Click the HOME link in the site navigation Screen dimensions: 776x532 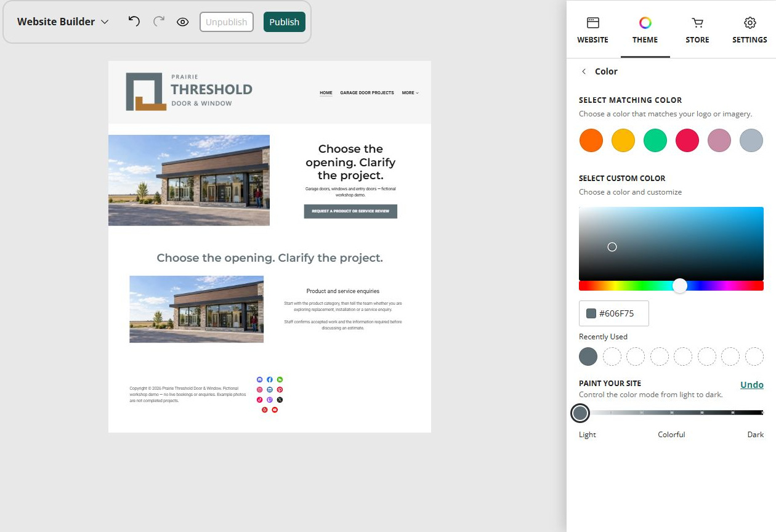coord(326,93)
